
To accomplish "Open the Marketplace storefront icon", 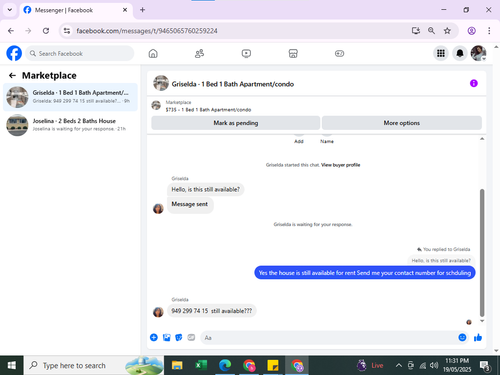I will 293,53.
